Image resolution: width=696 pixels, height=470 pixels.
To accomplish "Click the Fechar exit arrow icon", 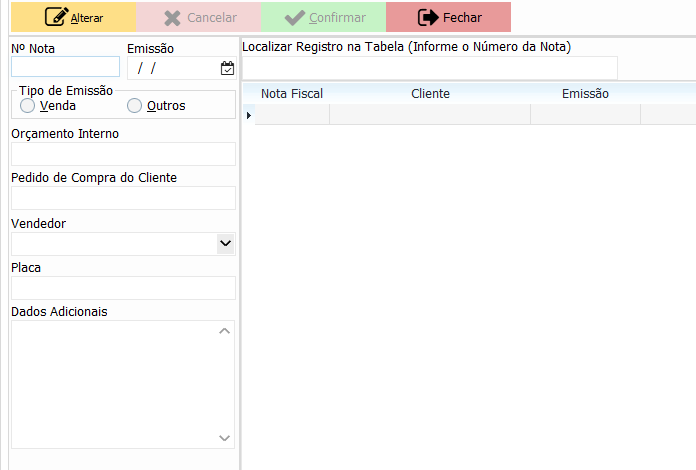I will (x=428, y=17).
